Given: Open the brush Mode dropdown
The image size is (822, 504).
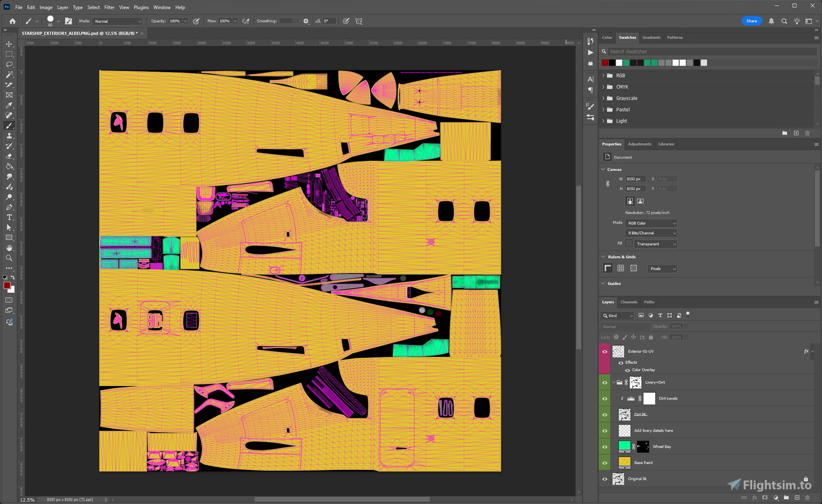Looking at the screenshot, I should [x=117, y=21].
